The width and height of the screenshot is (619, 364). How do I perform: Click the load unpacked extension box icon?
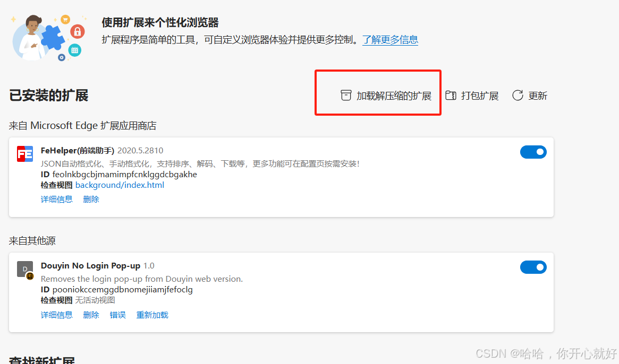(x=346, y=96)
